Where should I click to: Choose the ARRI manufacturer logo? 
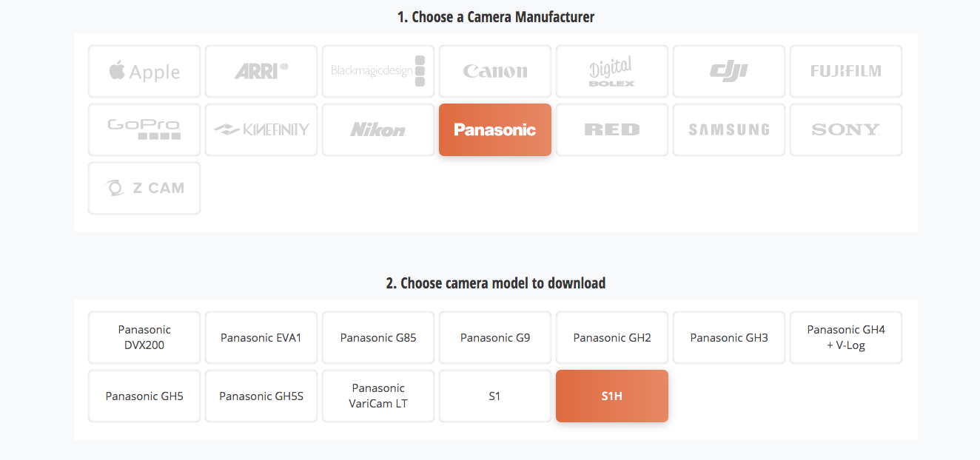(x=261, y=71)
